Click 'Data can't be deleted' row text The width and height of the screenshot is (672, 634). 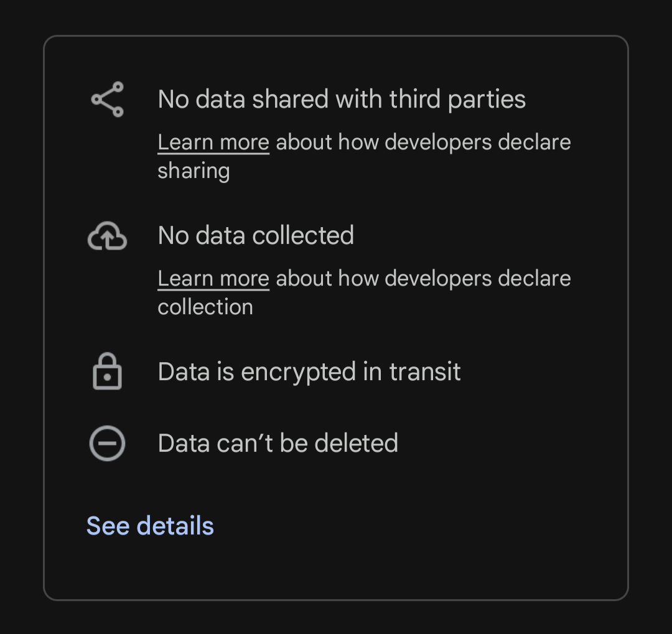click(278, 443)
